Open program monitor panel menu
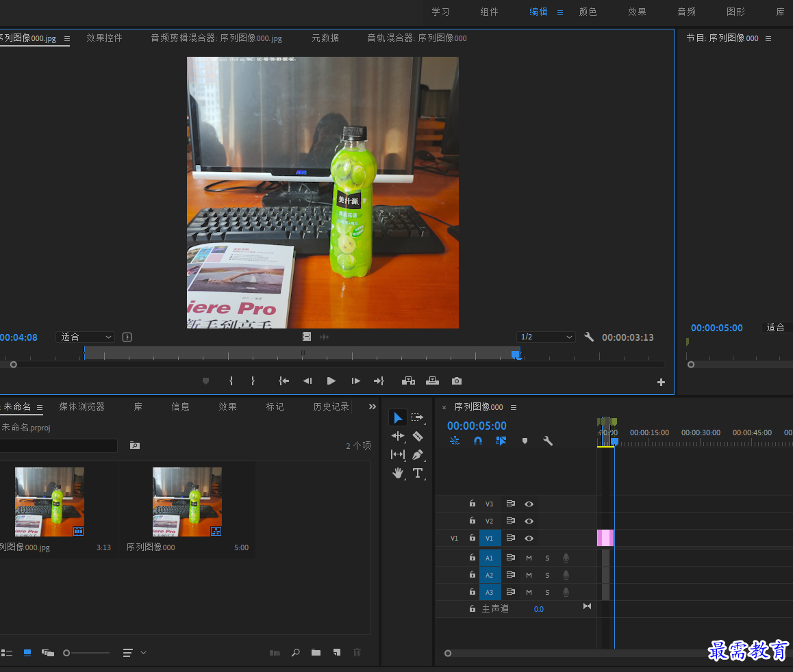The image size is (793, 672). [768, 38]
